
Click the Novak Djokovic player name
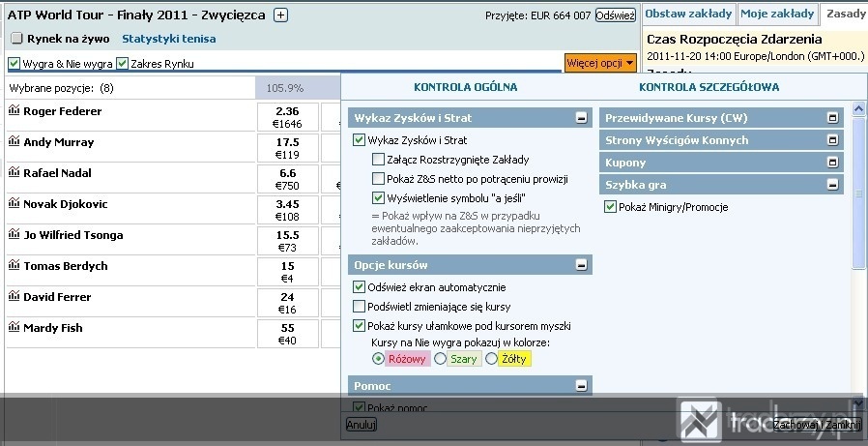[x=66, y=204]
